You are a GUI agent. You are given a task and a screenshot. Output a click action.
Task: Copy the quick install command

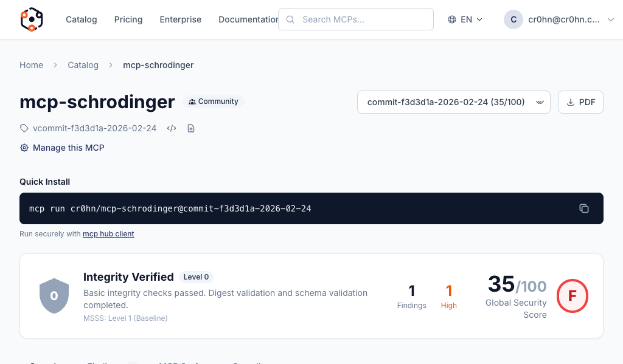[583, 208]
